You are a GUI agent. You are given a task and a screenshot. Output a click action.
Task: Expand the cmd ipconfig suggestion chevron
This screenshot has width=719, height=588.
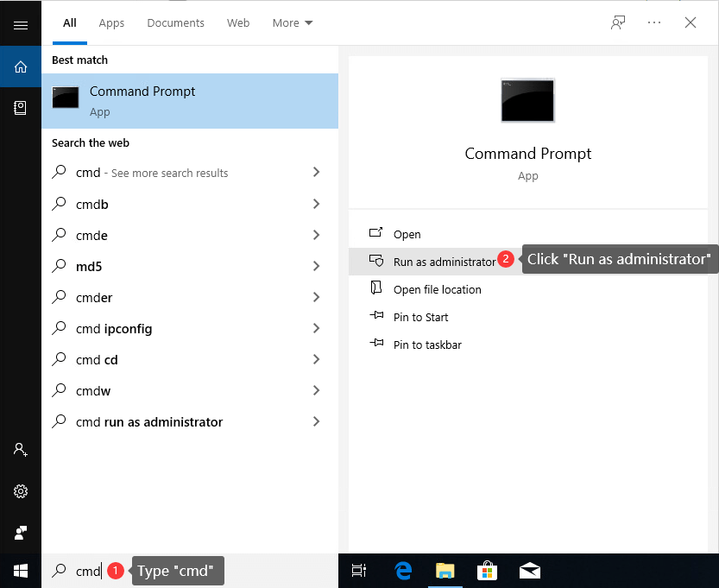(x=316, y=328)
